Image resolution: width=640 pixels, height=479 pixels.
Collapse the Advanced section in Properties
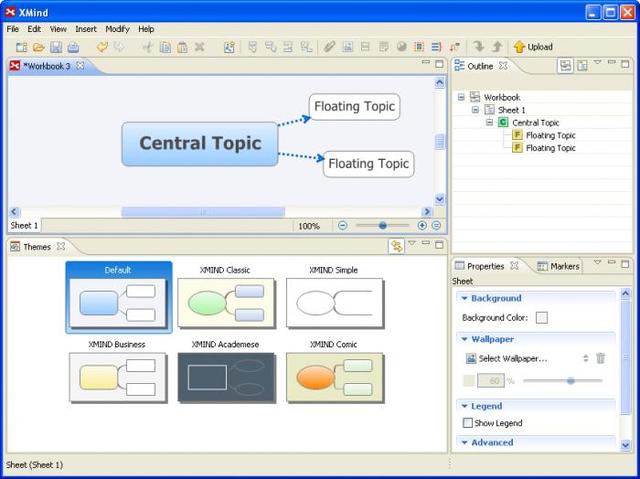(x=464, y=442)
